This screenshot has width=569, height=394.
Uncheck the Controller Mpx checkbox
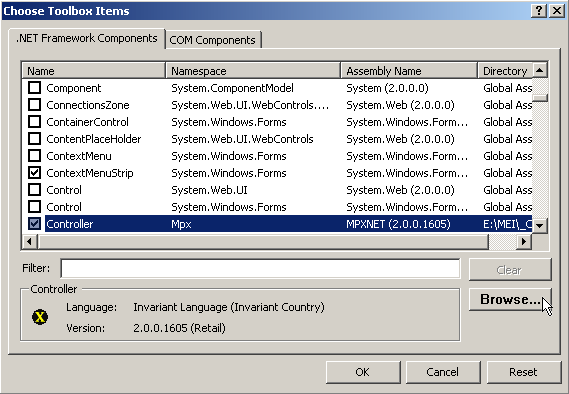[x=34, y=224]
